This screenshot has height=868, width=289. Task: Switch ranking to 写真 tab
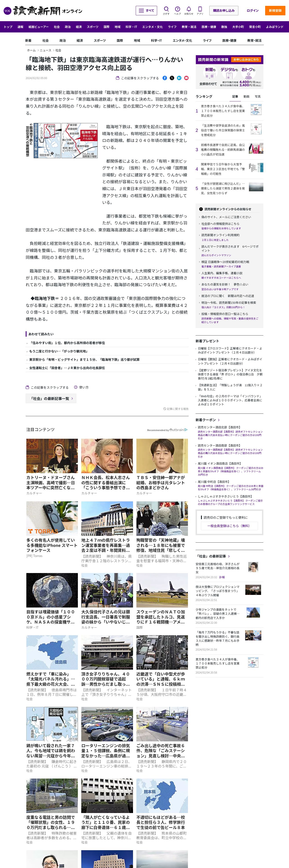(x=258, y=97)
